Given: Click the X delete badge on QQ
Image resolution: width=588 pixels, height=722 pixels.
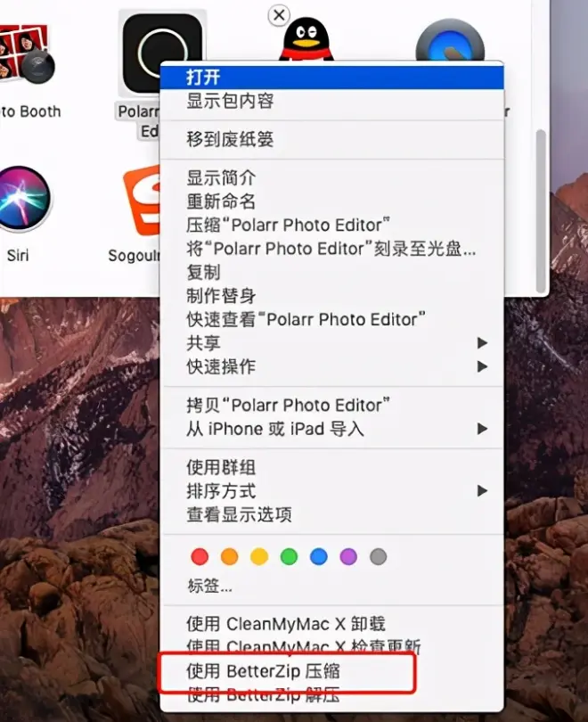Looking at the screenshot, I should pyautogui.click(x=279, y=15).
